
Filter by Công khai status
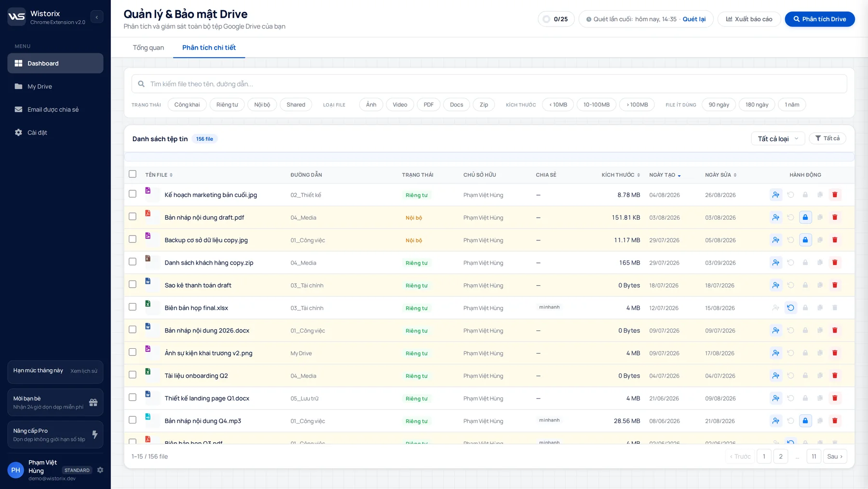187,105
